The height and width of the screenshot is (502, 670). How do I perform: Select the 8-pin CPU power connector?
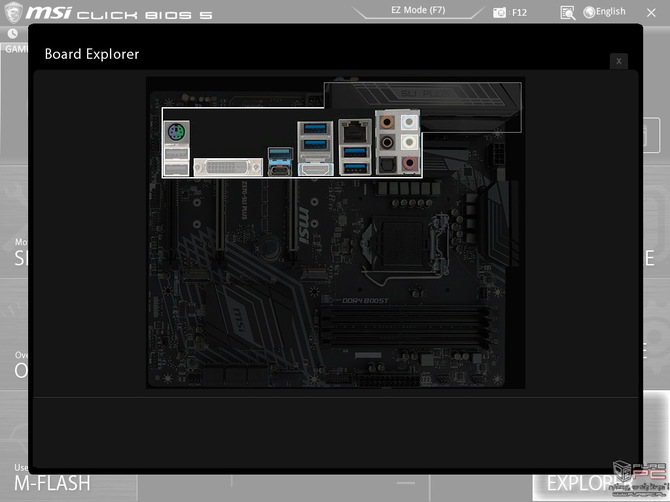click(x=498, y=156)
